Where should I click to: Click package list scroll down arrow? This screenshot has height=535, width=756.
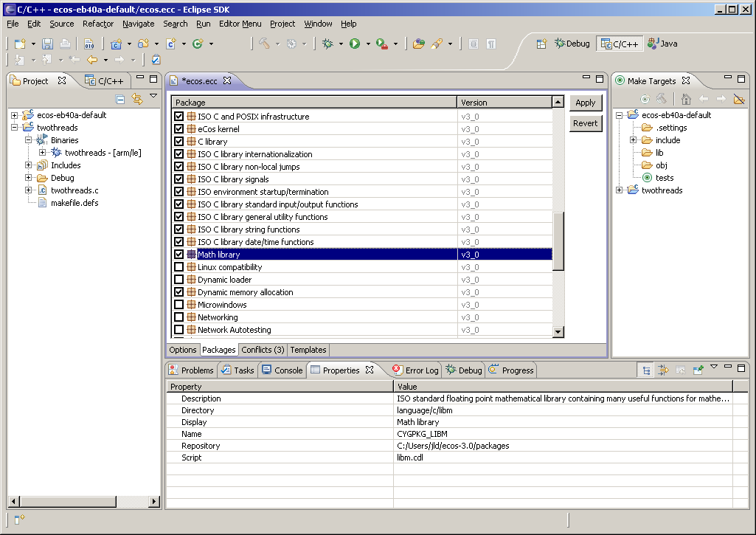pos(558,331)
